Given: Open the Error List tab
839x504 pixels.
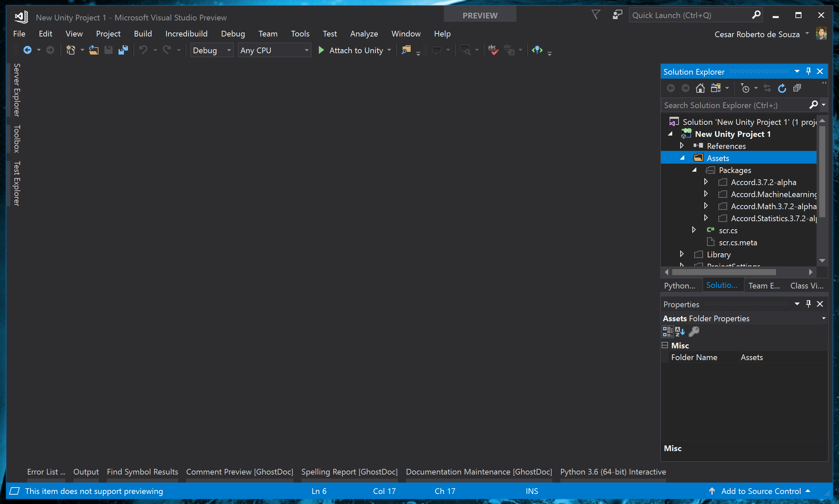Looking at the screenshot, I should coord(46,472).
